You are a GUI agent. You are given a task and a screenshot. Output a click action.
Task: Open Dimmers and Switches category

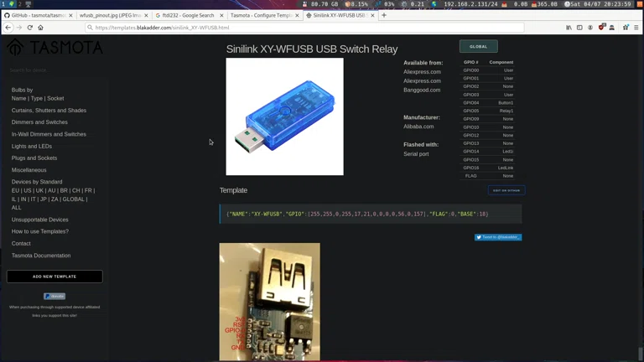39,122
